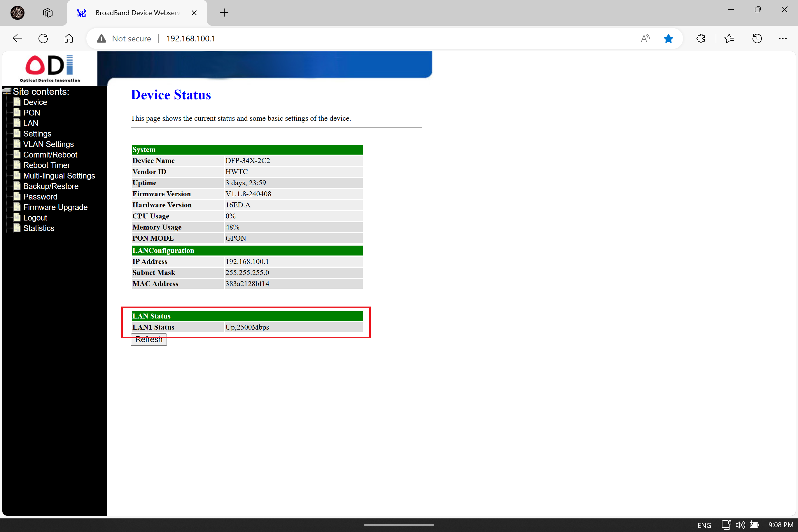Click Logout in the sidebar menu
This screenshot has width=798, height=532.
click(x=35, y=218)
